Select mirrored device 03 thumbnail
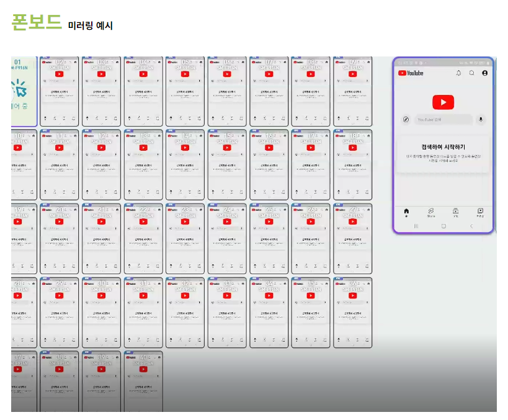Viewport: 508px width, 420px height. point(101,91)
